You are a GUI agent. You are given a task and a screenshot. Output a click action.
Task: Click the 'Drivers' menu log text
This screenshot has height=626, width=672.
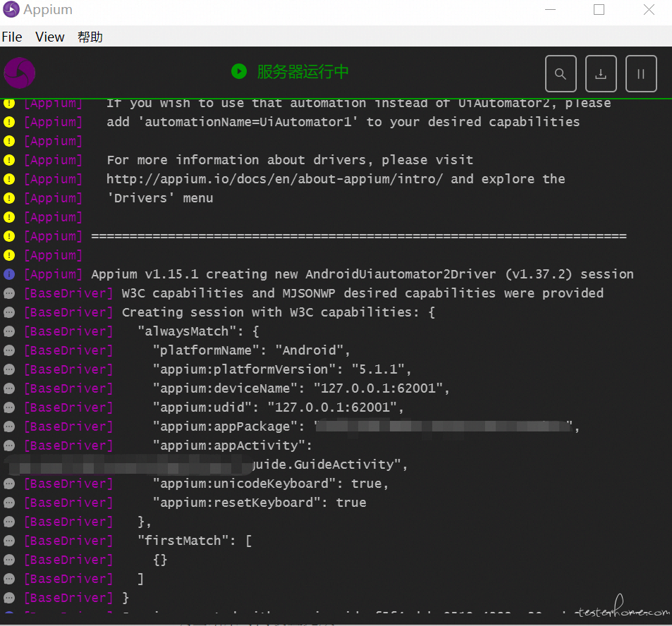tap(160, 198)
